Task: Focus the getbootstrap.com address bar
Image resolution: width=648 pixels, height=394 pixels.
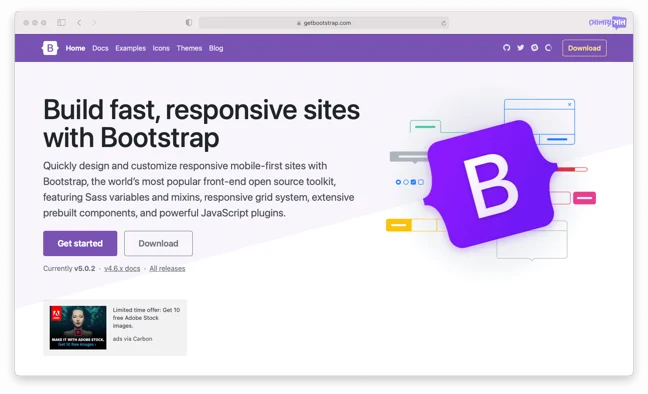Action: [x=324, y=23]
